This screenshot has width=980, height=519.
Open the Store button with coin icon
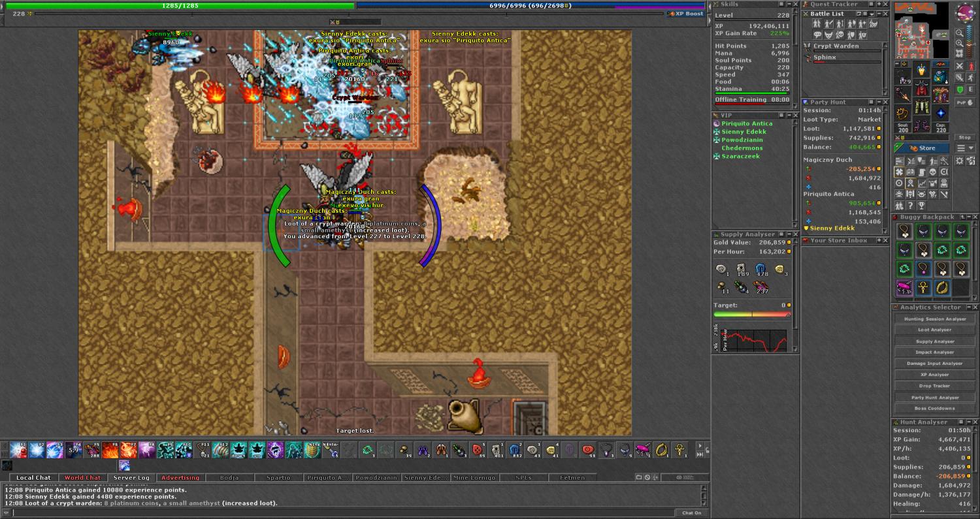(x=921, y=148)
